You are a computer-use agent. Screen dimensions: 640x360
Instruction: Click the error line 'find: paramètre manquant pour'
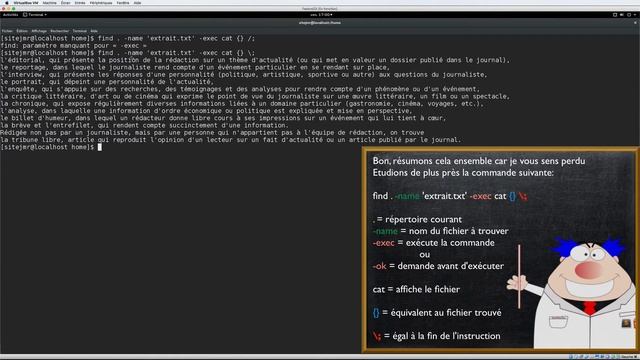pyautogui.click(x=73, y=46)
